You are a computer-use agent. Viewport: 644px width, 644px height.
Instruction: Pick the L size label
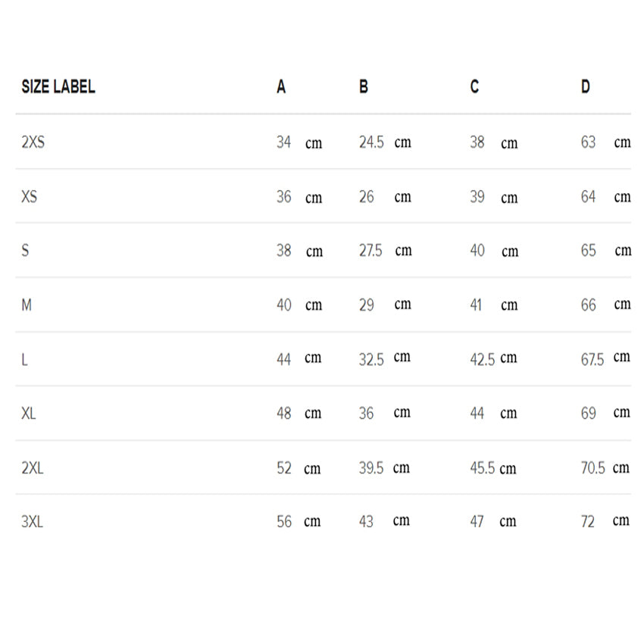[25, 360]
